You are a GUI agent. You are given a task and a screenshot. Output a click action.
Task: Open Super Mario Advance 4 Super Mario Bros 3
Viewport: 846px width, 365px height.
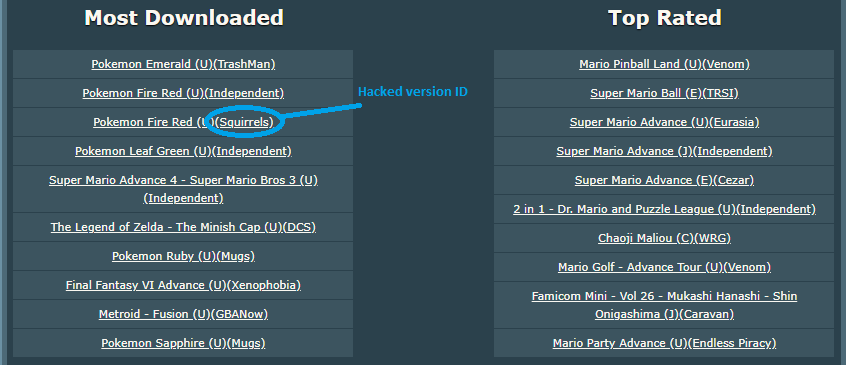tap(183, 189)
